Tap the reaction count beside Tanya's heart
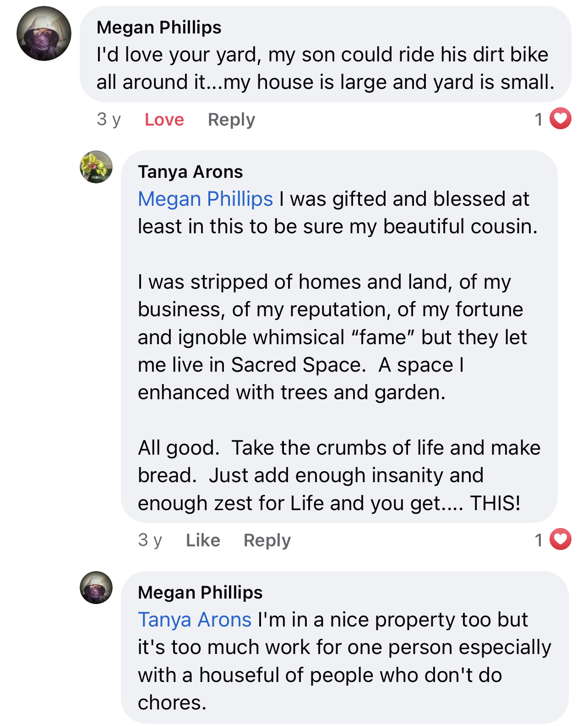The image size is (588, 726). tap(539, 540)
